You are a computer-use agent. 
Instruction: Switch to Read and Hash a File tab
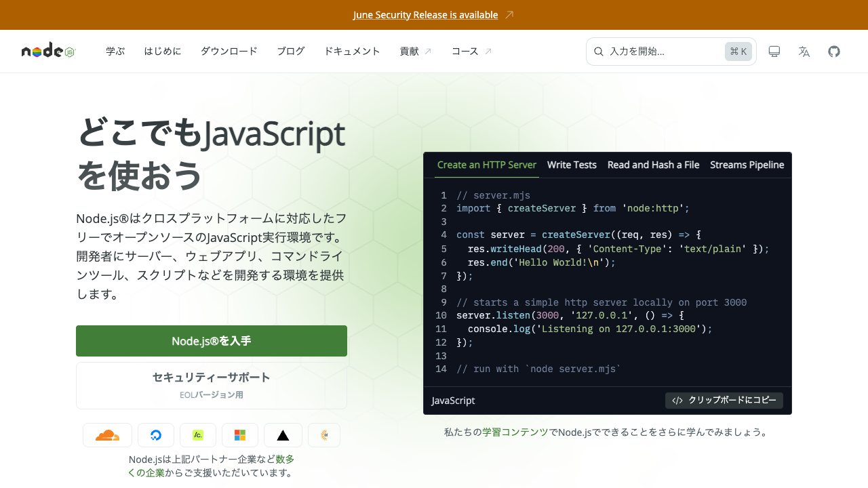654,165
